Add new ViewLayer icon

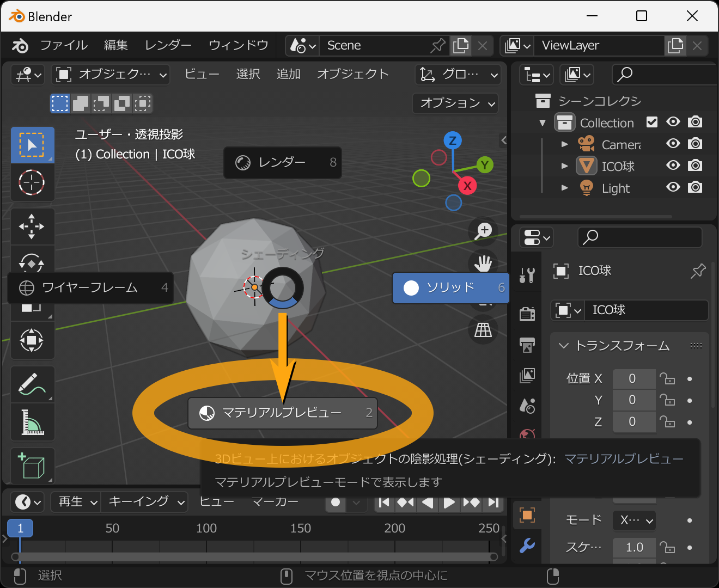675,46
